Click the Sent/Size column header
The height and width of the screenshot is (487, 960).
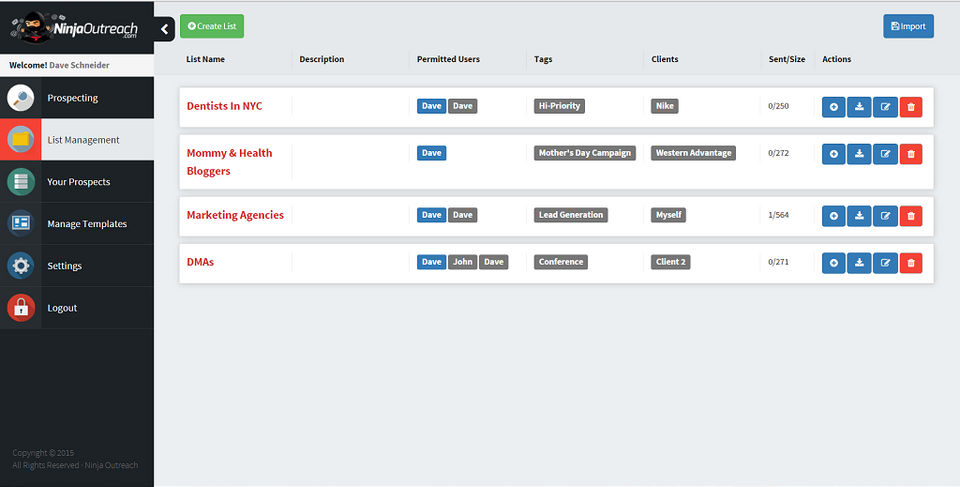coord(787,59)
